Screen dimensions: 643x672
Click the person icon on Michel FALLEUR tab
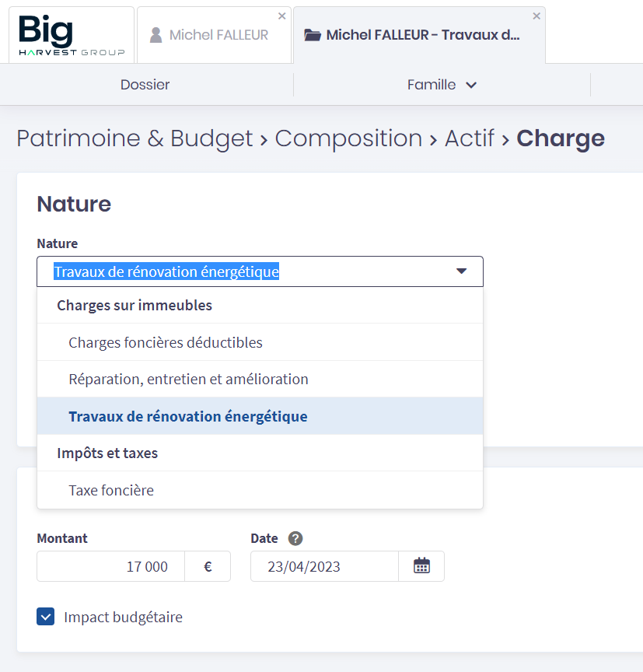156,35
